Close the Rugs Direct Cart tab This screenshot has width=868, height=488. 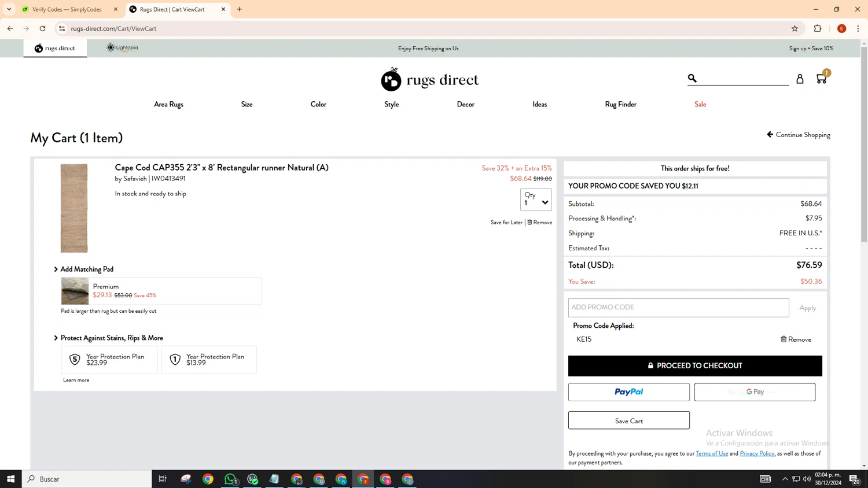click(x=223, y=9)
